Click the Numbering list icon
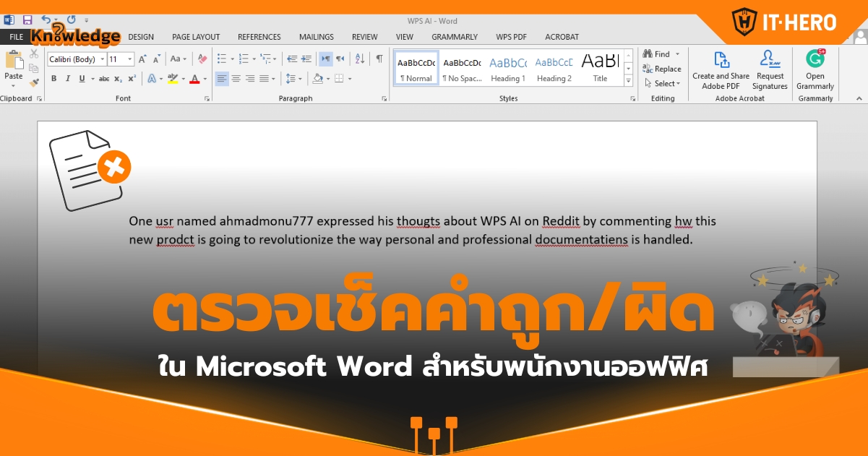Viewport: 868px width, 456px height. (244, 59)
